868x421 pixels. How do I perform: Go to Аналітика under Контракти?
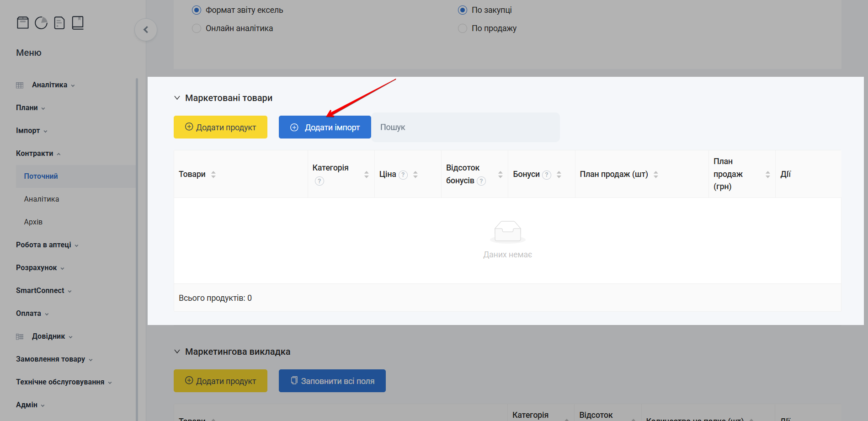[x=42, y=199]
